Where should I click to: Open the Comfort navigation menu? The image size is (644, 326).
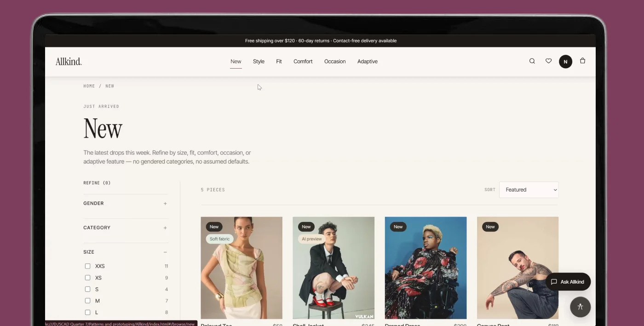tap(303, 61)
